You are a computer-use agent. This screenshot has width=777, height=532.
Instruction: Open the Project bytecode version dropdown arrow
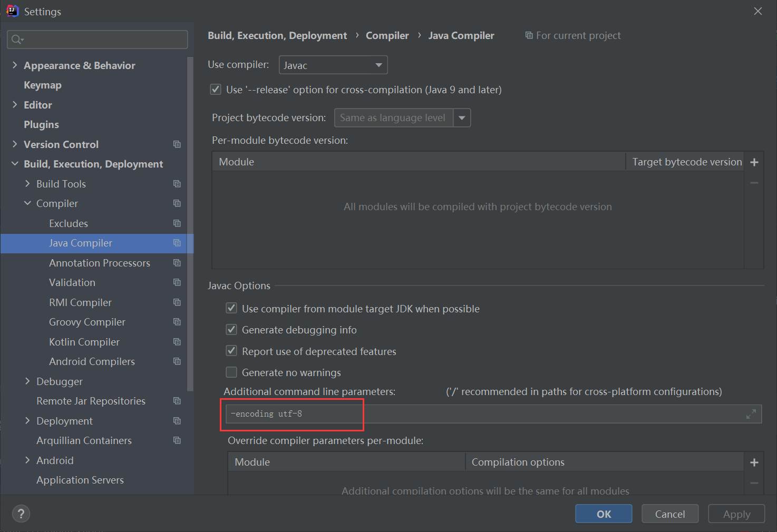(462, 118)
